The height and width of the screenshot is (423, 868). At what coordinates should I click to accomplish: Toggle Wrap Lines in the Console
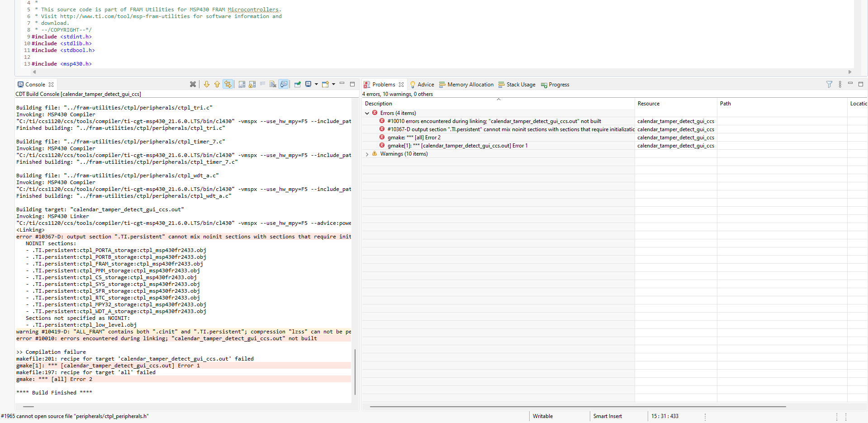pyautogui.click(x=228, y=84)
